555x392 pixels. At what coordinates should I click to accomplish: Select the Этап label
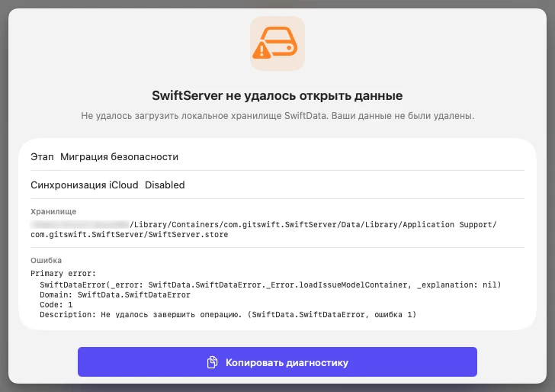click(42, 157)
